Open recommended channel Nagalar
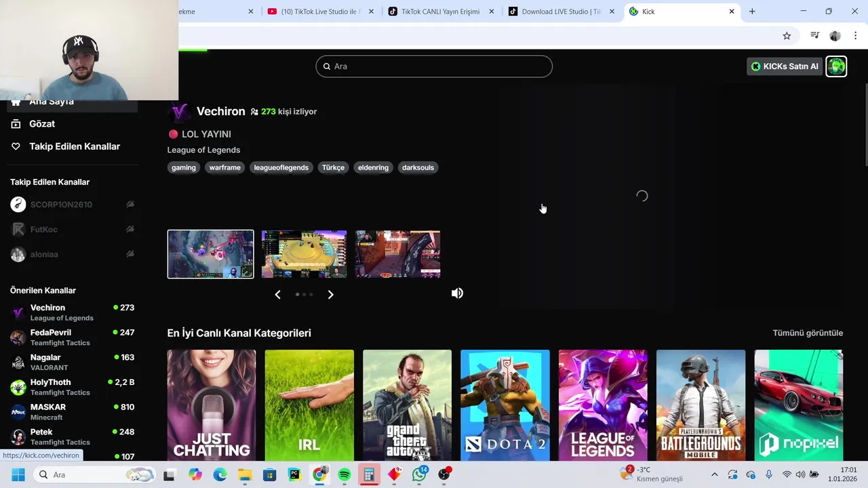 click(72, 363)
